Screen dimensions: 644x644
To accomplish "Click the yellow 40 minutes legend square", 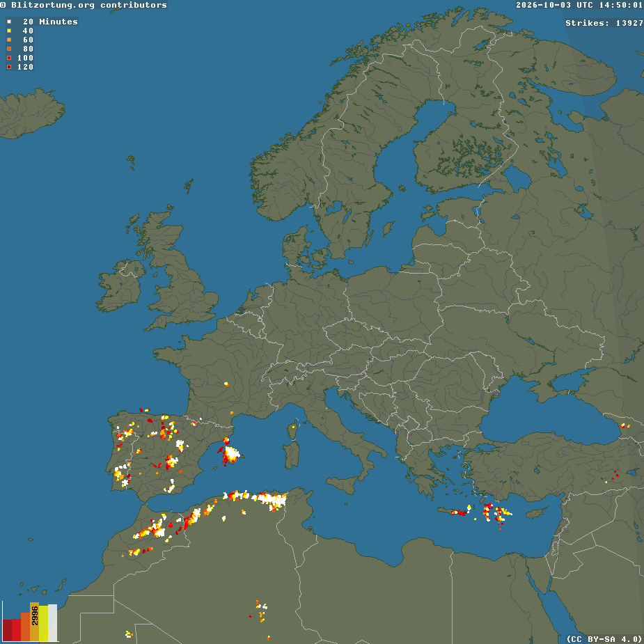I will point(9,31).
